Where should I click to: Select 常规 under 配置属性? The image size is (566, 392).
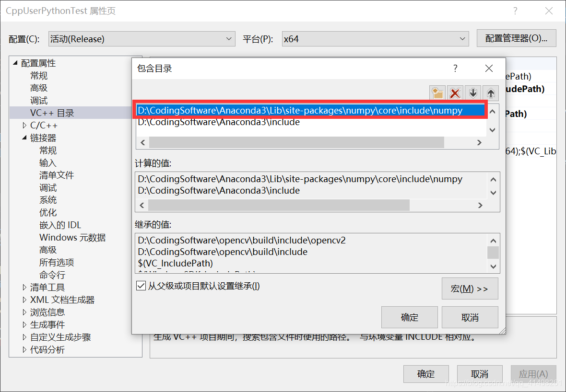(39, 75)
